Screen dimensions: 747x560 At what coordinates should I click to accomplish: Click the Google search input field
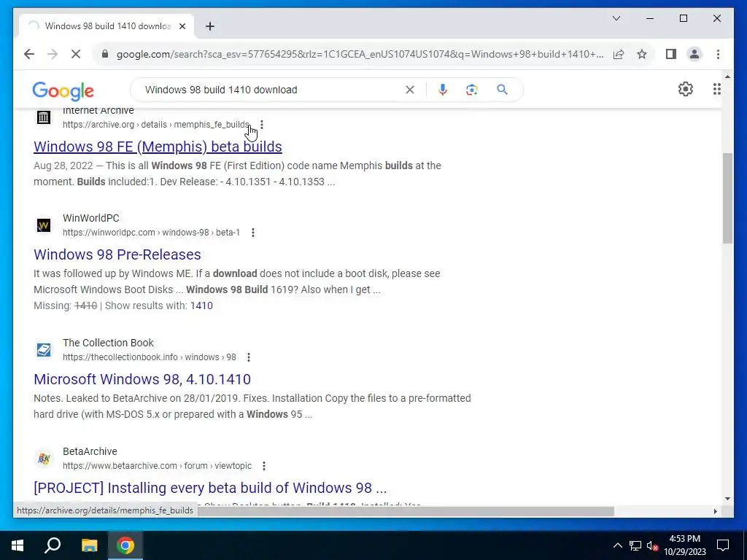271,90
